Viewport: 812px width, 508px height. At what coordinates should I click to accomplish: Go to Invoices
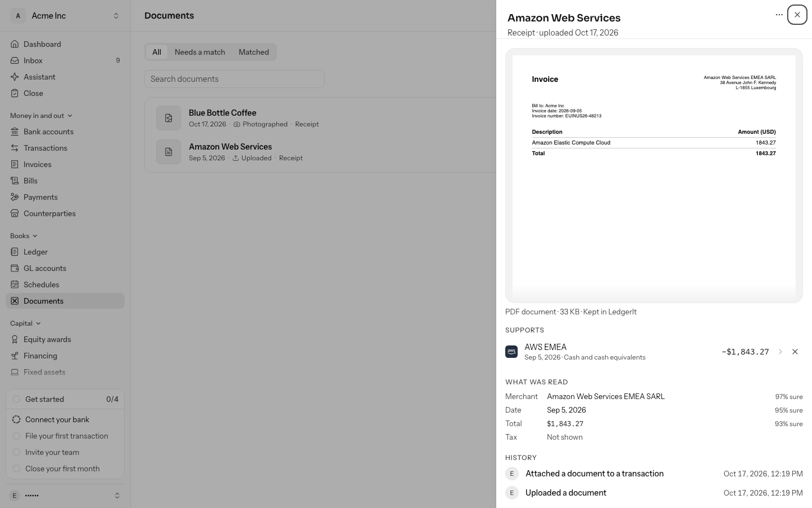[x=65, y=164]
